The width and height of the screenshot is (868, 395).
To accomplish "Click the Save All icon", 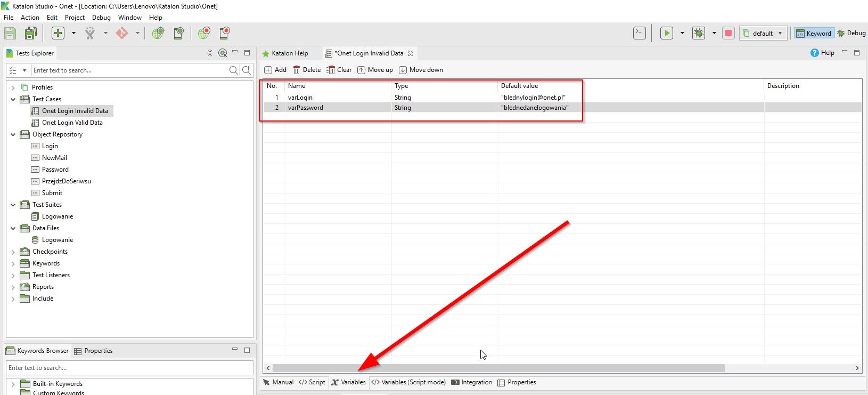I will click(30, 33).
